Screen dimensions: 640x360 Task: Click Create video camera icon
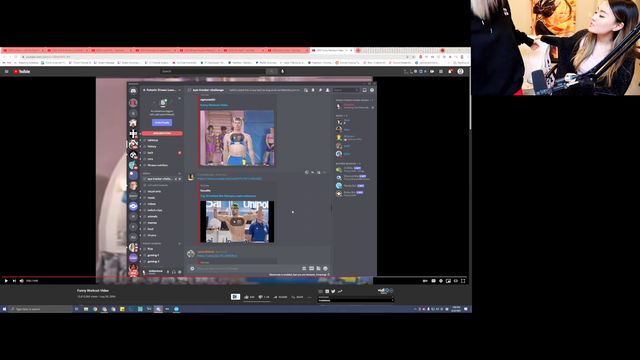click(432, 71)
